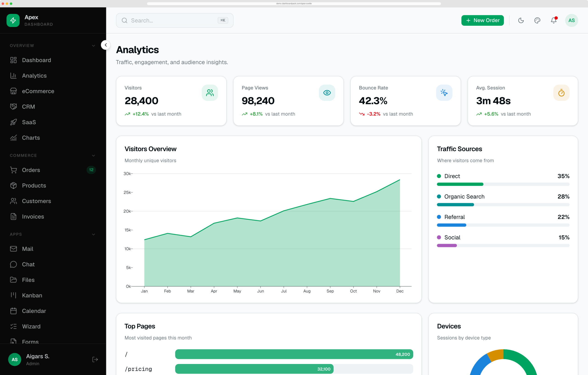Click the Page Views eye icon
The height and width of the screenshot is (375, 588).
tap(327, 93)
